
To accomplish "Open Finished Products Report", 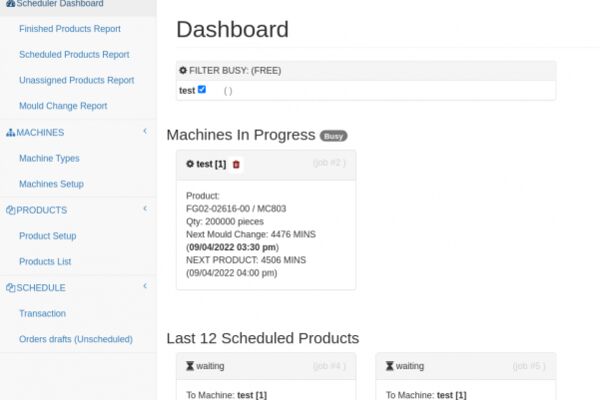I will coord(70,29).
